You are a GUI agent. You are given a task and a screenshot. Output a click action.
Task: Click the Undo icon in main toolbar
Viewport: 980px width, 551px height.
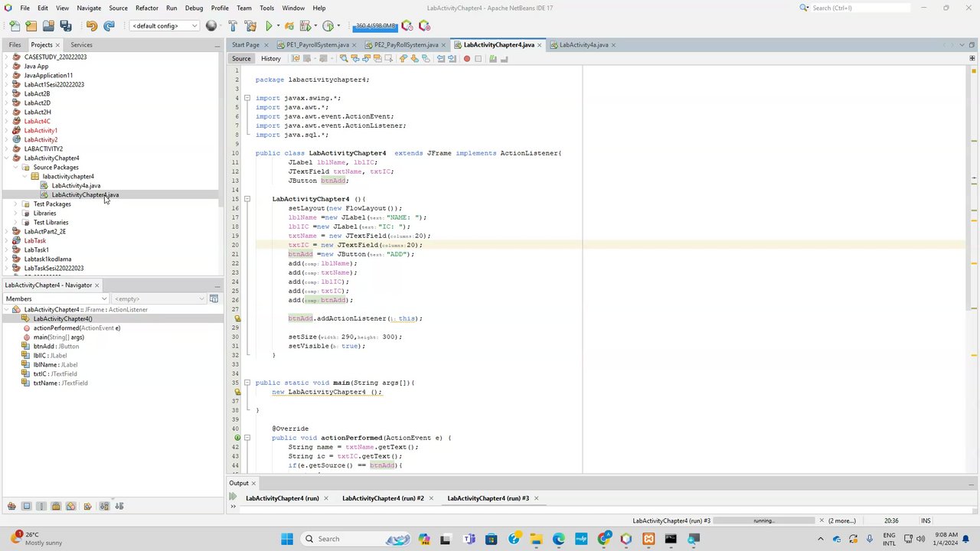click(x=92, y=26)
